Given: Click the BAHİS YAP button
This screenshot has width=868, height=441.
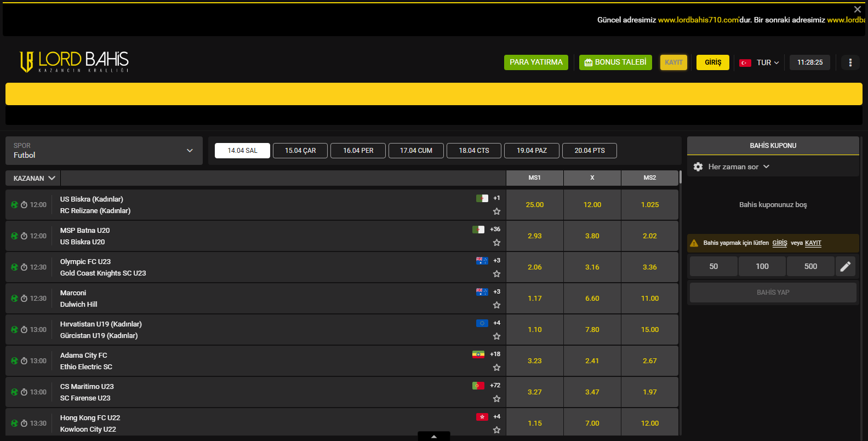Looking at the screenshot, I should 773,293.
